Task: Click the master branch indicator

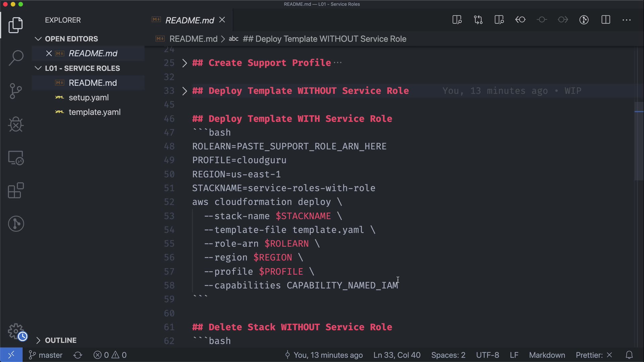Action: pyautogui.click(x=46, y=355)
